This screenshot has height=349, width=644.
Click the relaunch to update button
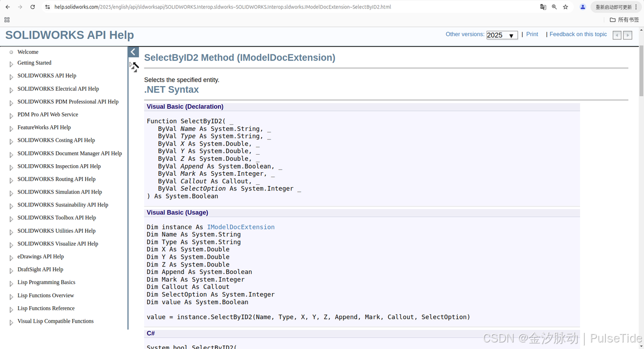pyautogui.click(x=617, y=7)
